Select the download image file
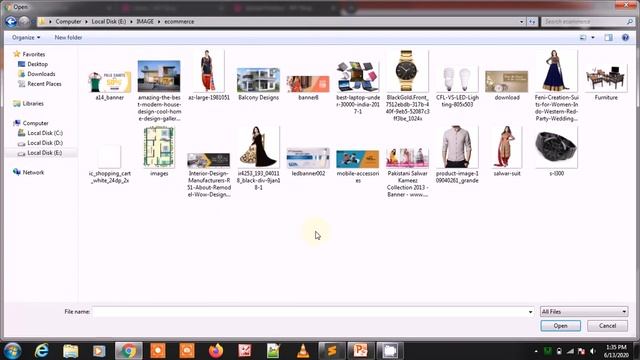 pyautogui.click(x=507, y=86)
